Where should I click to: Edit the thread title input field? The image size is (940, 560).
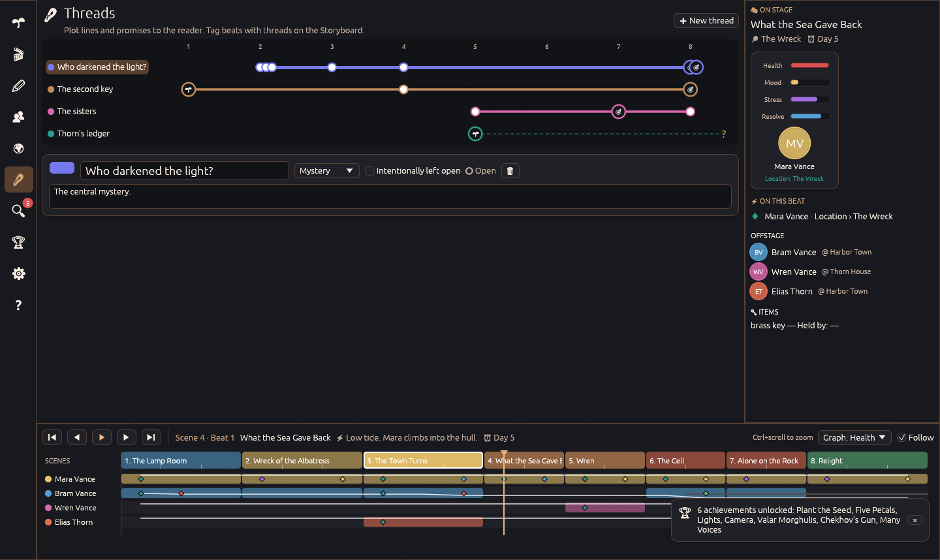pyautogui.click(x=184, y=171)
